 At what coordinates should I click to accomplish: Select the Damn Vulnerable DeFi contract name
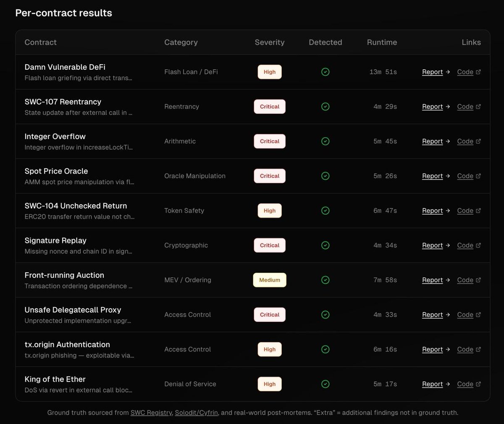pos(65,67)
